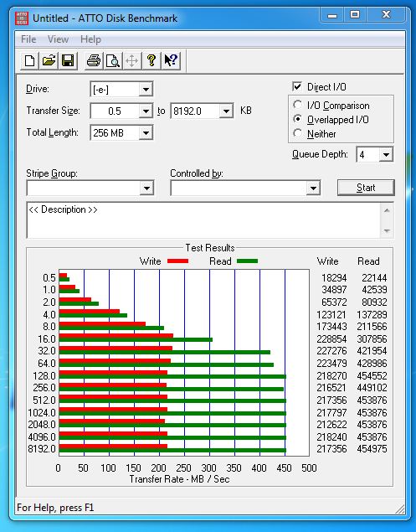Open the View menu
This screenshot has height=532, width=416.
pyautogui.click(x=58, y=39)
